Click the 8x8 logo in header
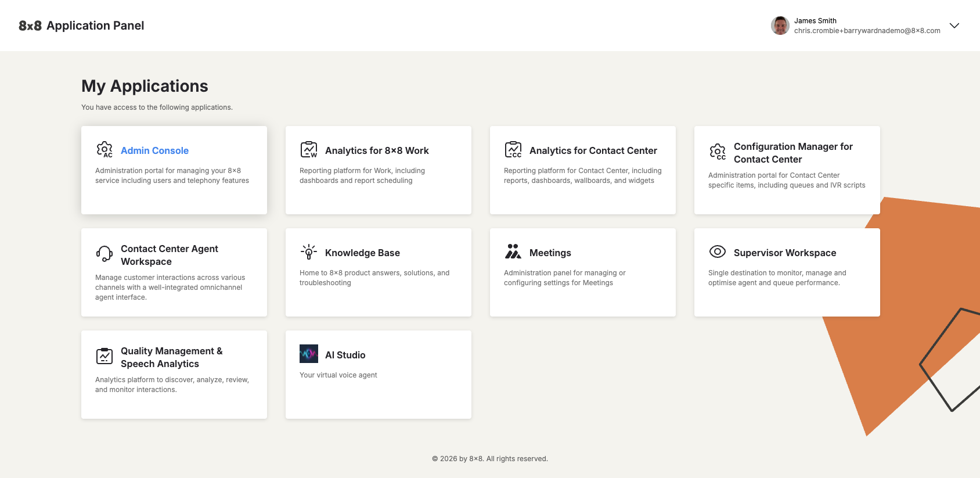The width and height of the screenshot is (980, 478). pyautogui.click(x=30, y=26)
